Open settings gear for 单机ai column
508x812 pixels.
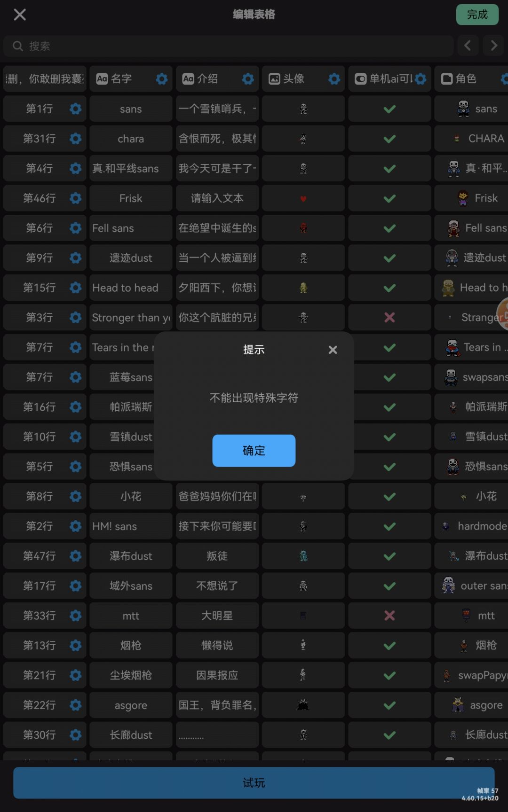coord(421,79)
